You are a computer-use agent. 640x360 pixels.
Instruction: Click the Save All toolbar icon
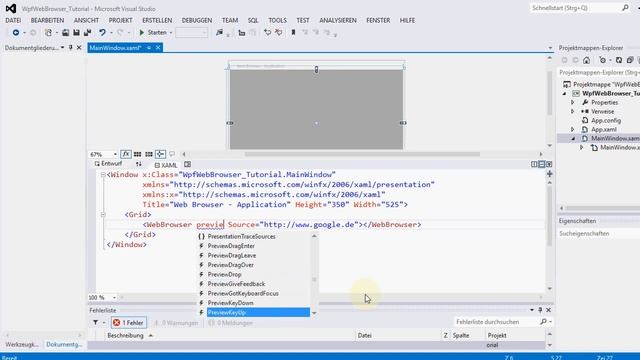coord(87,32)
